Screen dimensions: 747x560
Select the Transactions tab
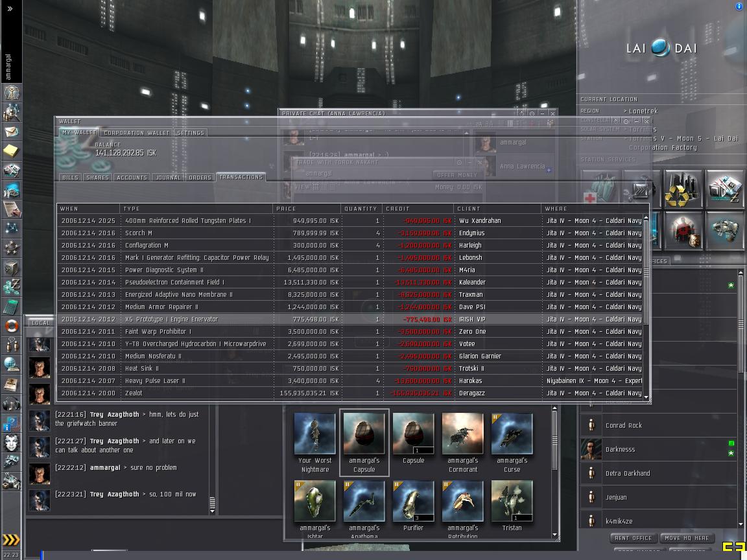[x=241, y=177]
